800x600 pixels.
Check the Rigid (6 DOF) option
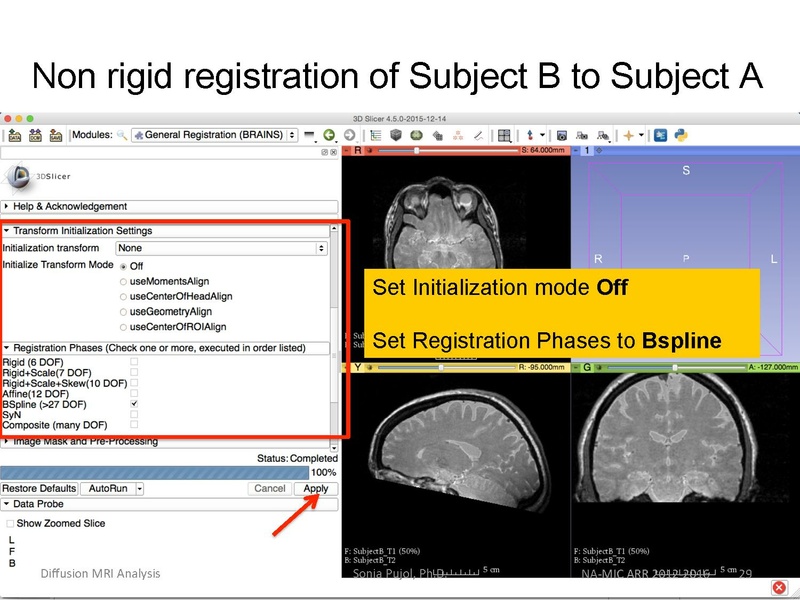pos(132,361)
